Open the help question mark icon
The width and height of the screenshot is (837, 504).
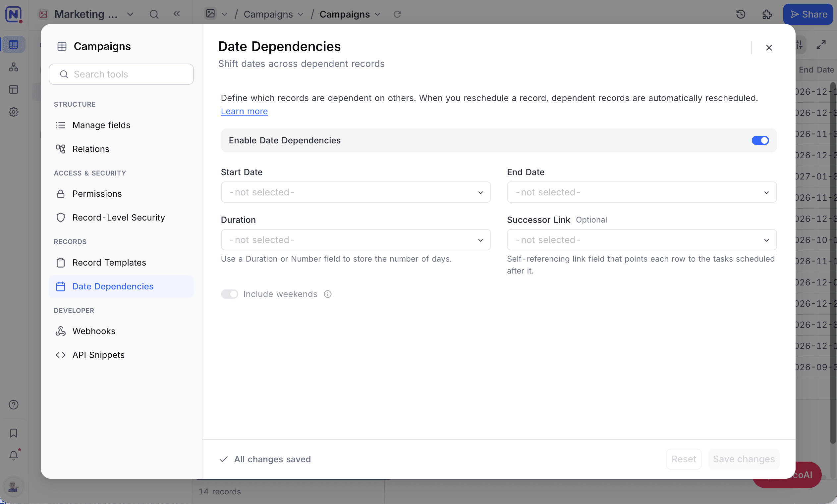coord(14,405)
